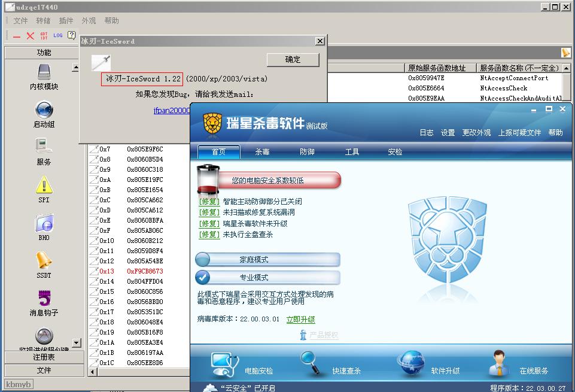Click 您的电脑安全系数较低 red status bar

tap(279, 180)
